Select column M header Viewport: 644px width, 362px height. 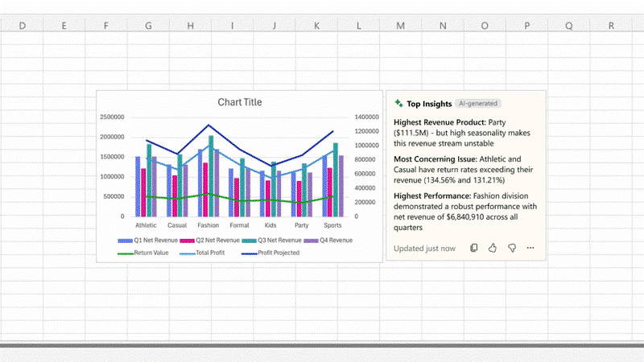tap(400, 26)
